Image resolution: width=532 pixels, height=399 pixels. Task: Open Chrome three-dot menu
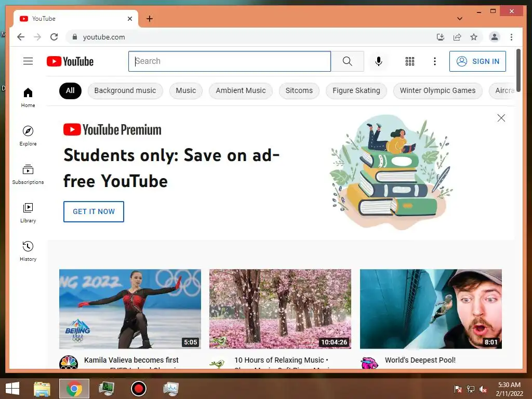(x=511, y=37)
